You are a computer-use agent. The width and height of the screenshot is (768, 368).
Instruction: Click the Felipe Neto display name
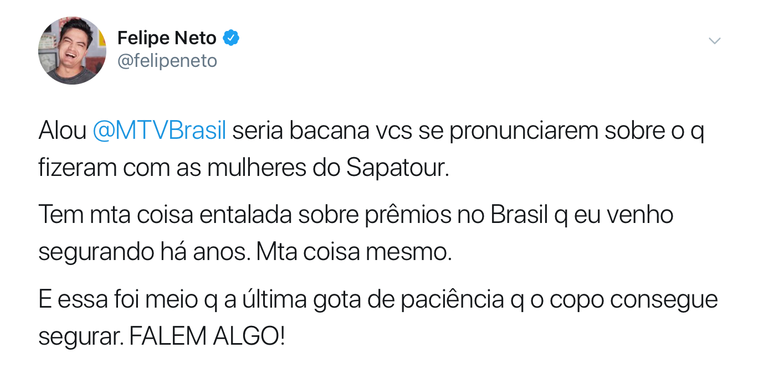pyautogui.click(x=167, y=38)
